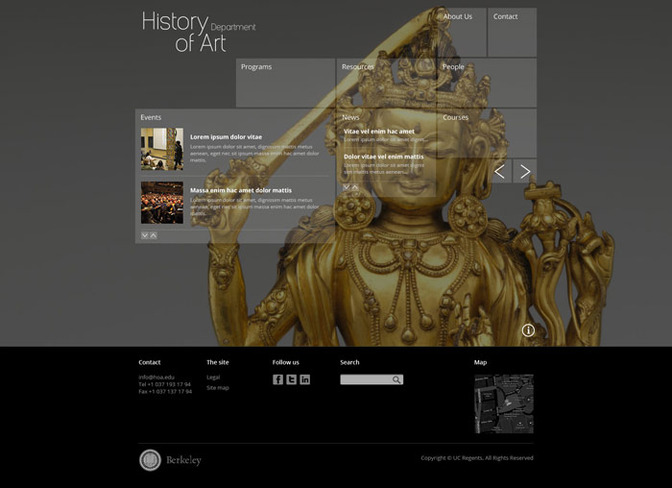Click the Berkeley seal logo
This screenshot has width=672, height=488.
point(150,460)
